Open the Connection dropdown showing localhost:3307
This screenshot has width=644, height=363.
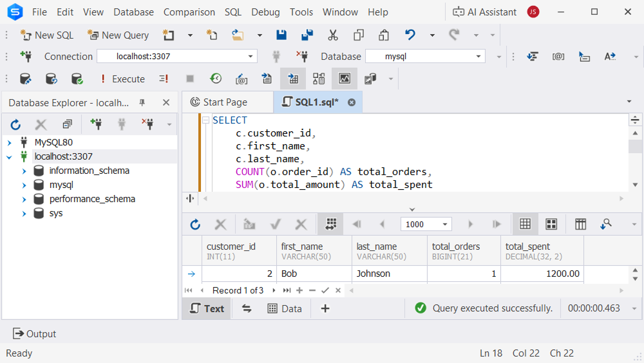coord(176,57)
